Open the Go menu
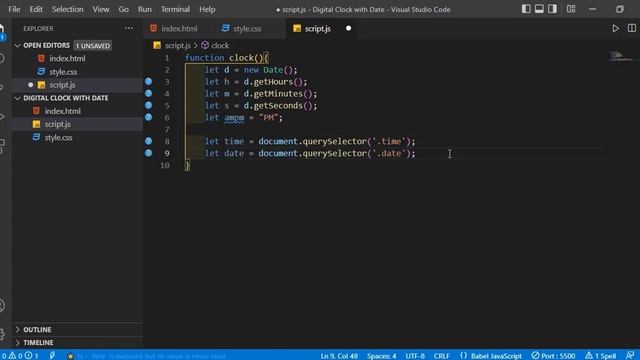 point(123,9)
